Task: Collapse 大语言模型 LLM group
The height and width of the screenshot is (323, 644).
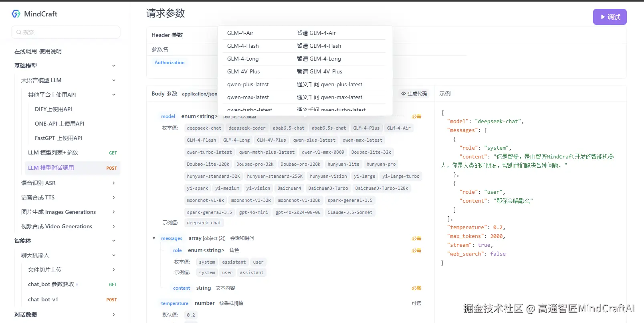Action: click(114, 80)
